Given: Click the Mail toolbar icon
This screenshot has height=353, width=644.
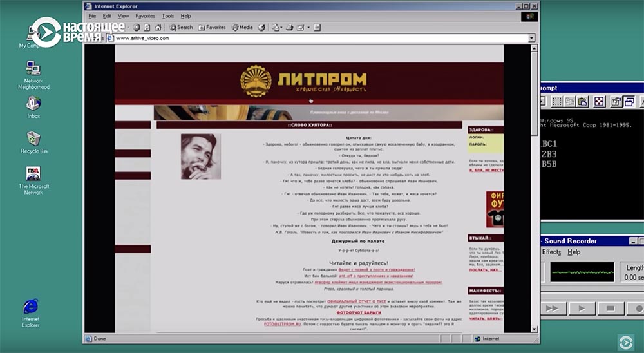Looking at the screenshot, I should [276, 28].
